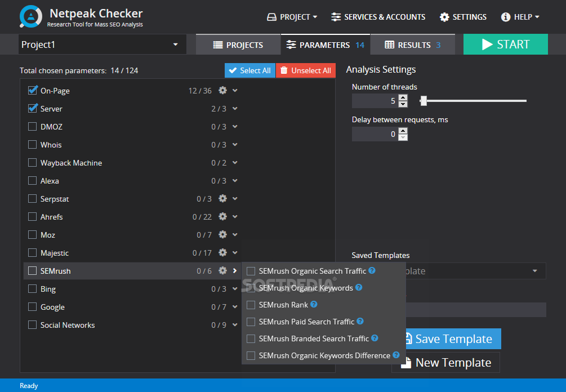Show help for SEMrush Branded Search Traffic

point(375,338)
